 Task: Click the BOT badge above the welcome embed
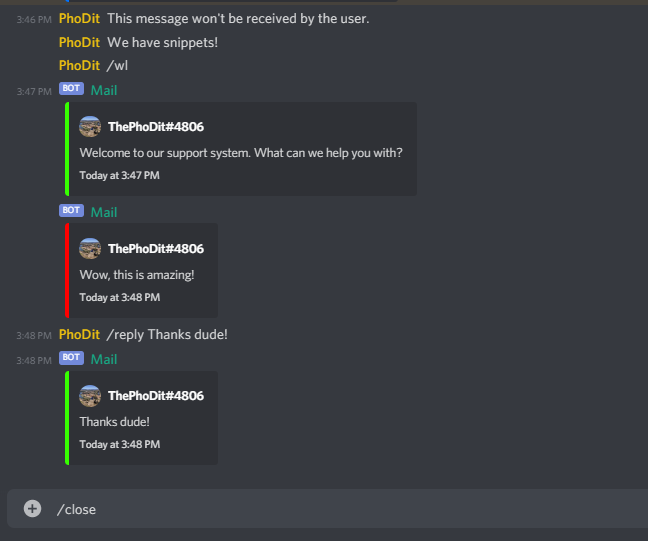[71, 88]
